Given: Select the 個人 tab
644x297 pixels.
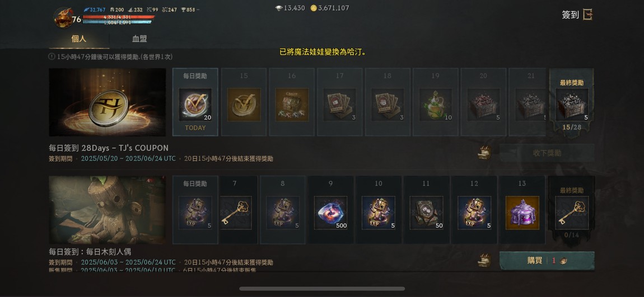Looking at the screenshot, I should (79, 39).
